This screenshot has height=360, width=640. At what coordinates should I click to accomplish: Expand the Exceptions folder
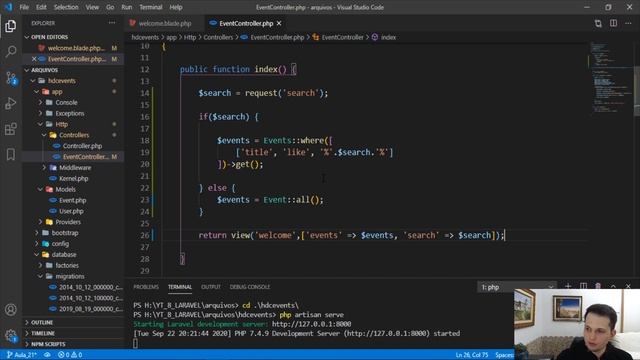point(40,113)
